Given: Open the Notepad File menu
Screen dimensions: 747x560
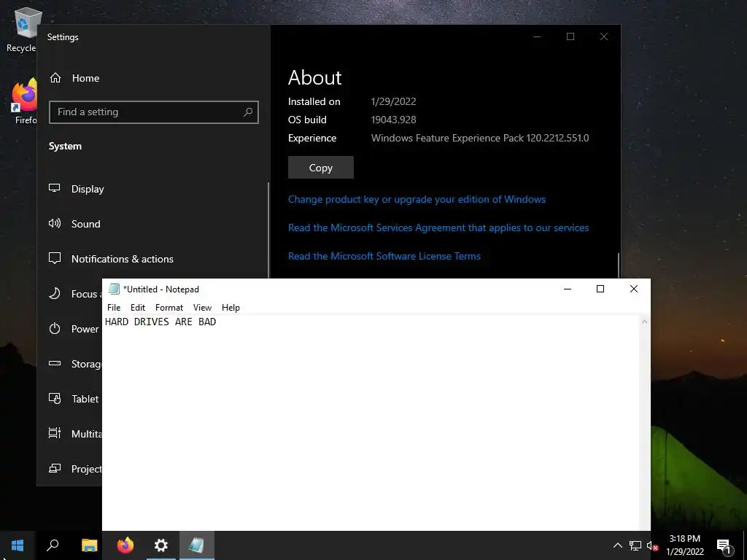Looking at the screenshot, I should pos(114,308).
